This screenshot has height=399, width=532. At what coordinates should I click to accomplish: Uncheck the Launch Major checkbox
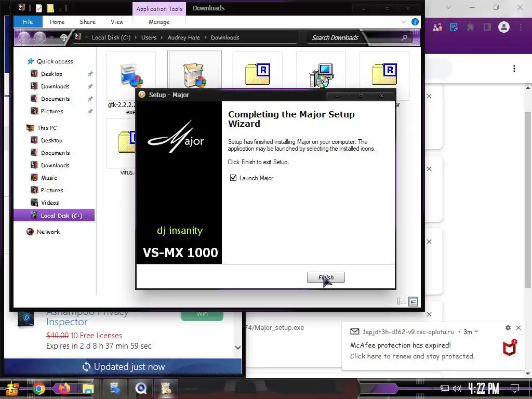pyautogui.click(x=233, y=178)
